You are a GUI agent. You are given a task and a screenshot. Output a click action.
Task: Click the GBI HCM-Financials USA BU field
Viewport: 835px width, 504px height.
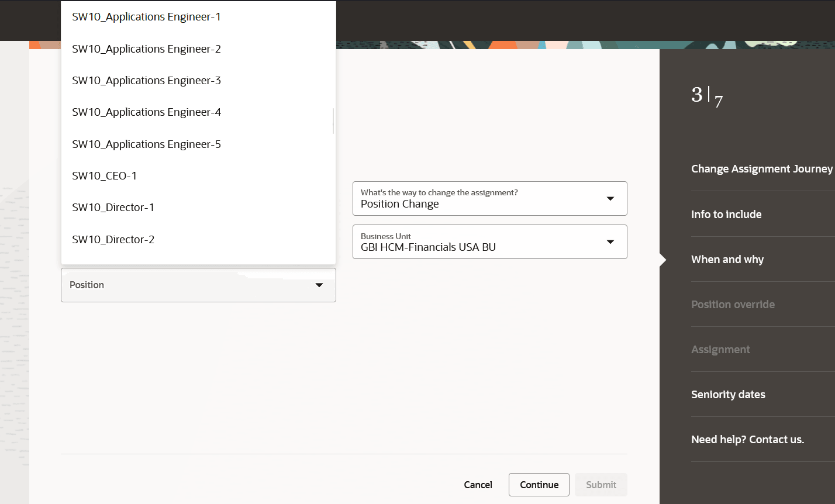click(490, 241)
